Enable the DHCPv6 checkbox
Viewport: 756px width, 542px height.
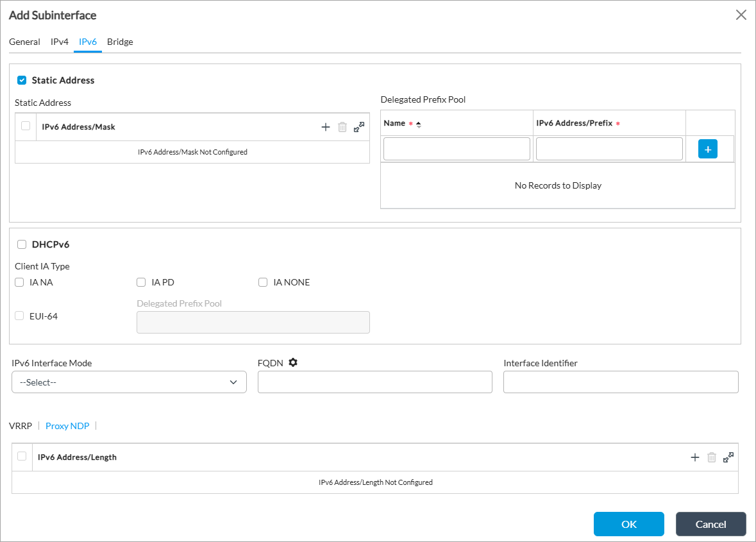pos(22,244)
